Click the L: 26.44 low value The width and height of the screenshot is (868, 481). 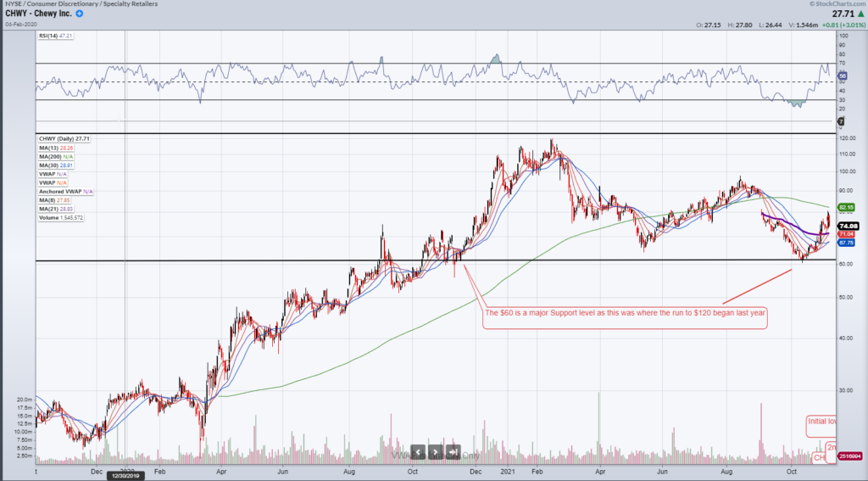click(x=770, y=25)
